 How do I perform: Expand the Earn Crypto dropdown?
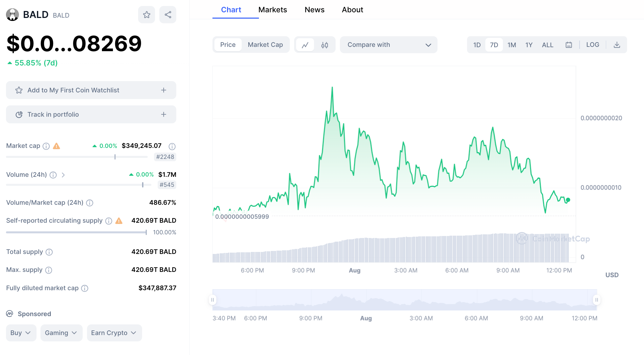[114, 333]
